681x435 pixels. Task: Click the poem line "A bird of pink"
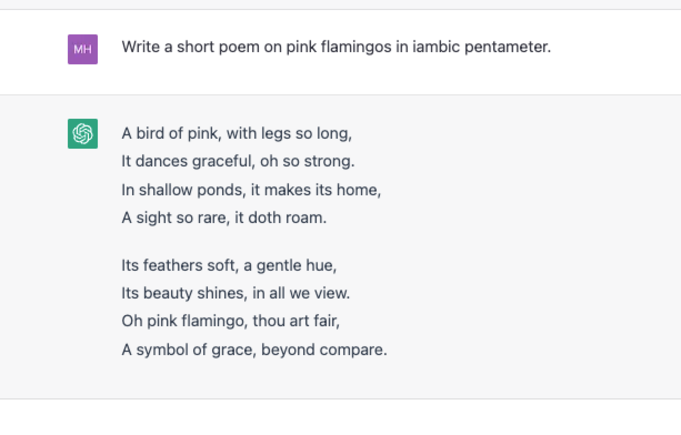click(x=237, y=133)
